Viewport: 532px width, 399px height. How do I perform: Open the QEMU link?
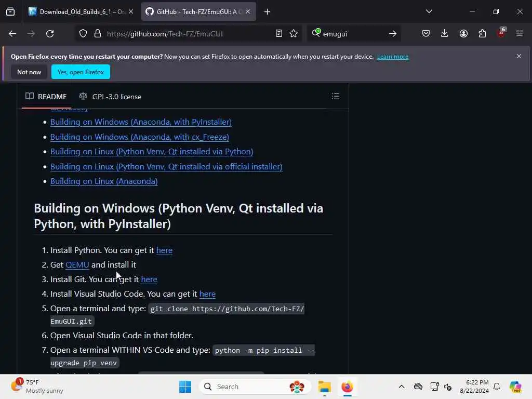coord(77,265)
